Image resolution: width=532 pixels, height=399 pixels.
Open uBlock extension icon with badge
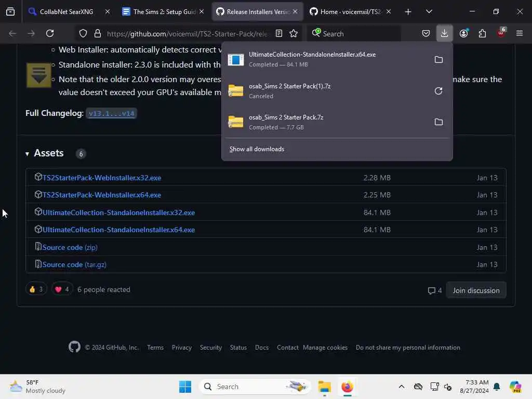click(x=501, y=33)
